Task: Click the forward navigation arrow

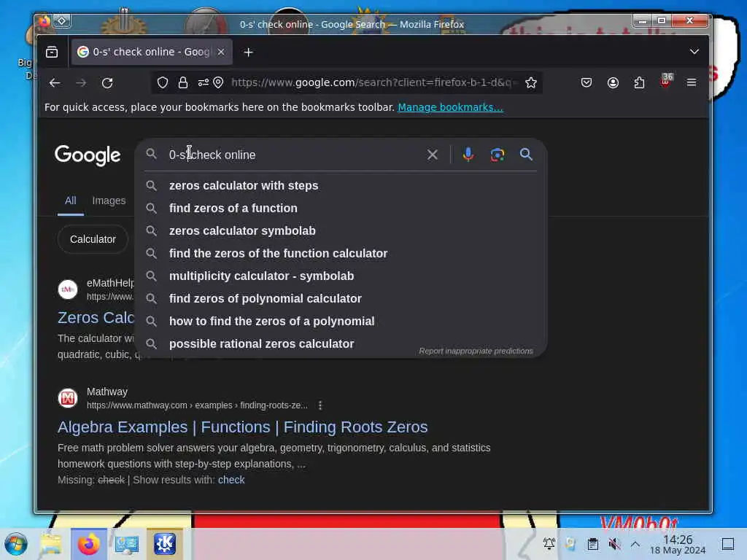Action: pos(81,83)
